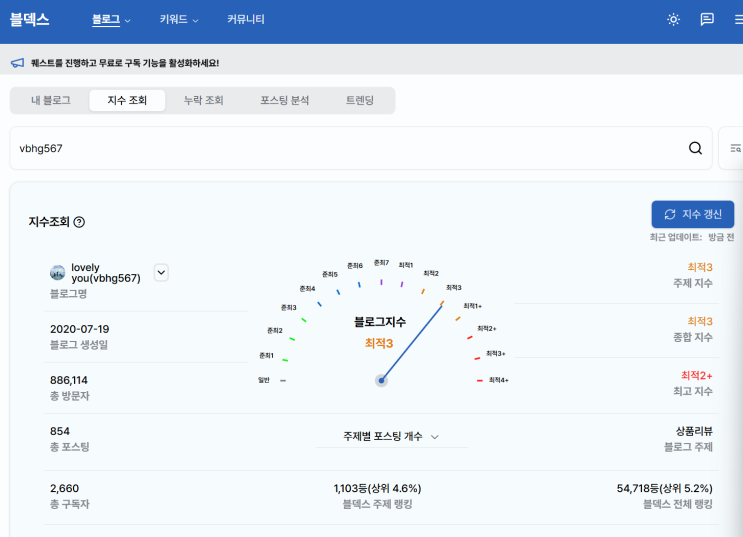
Task: Click the 54,718등(상위 5.2%) overall ranking
Action: pos(664,488)
